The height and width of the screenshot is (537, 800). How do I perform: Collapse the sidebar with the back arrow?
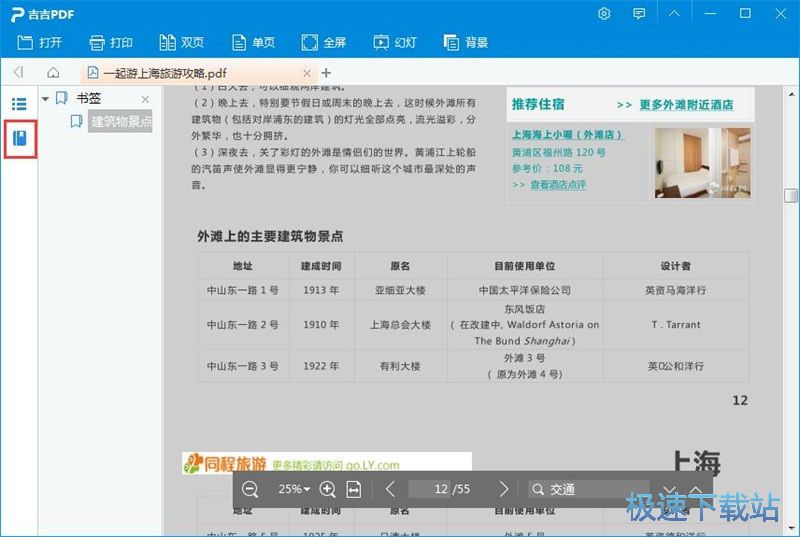click(18, 72)
